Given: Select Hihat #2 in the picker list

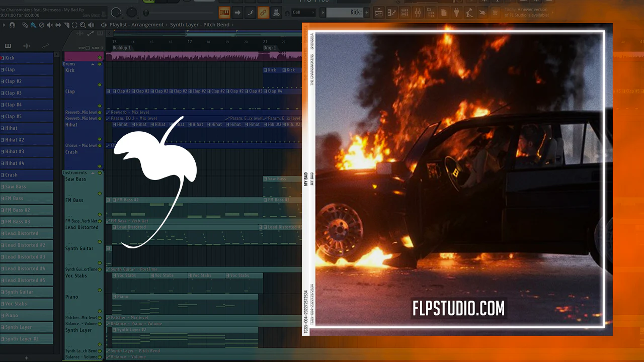Looking at the screenshot, I should point(27,140).
